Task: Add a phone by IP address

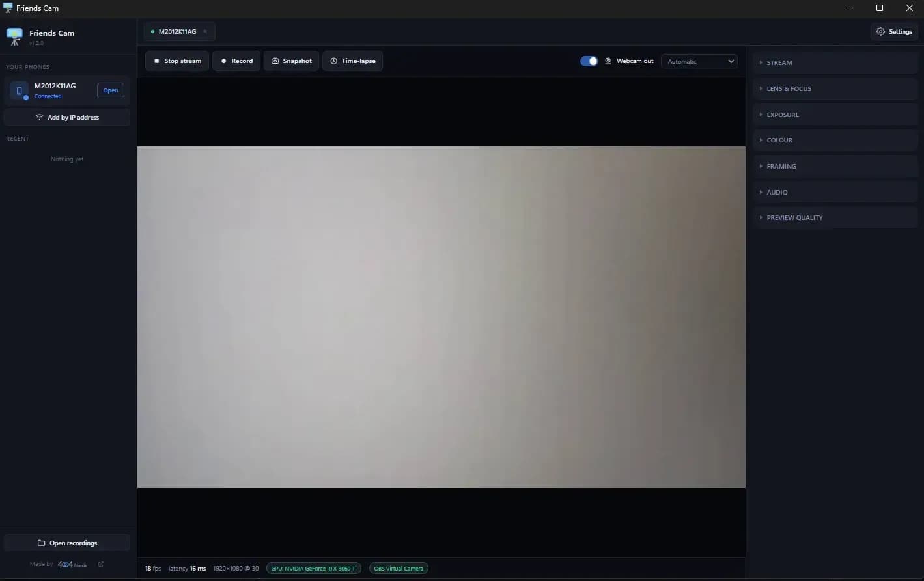Action: point(67,118)
